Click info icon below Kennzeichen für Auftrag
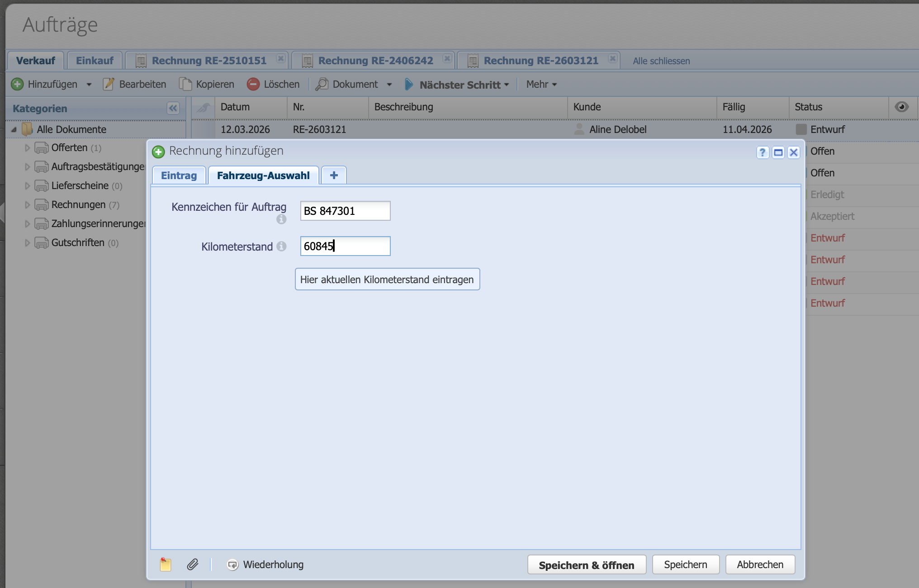Viewport: 919px width, 588px height. coord(281,219)
